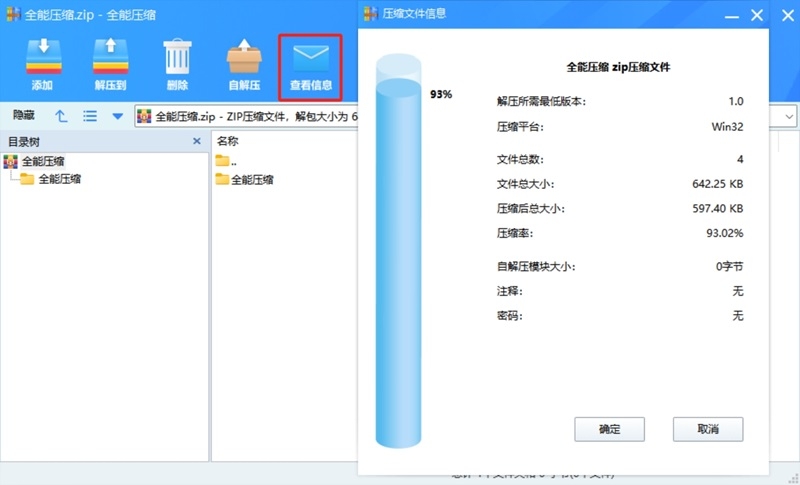The image size is (800, 485).
Task: Click the 解压到 (Extract to) toolbar icon
Action: [x=111, y=56]
